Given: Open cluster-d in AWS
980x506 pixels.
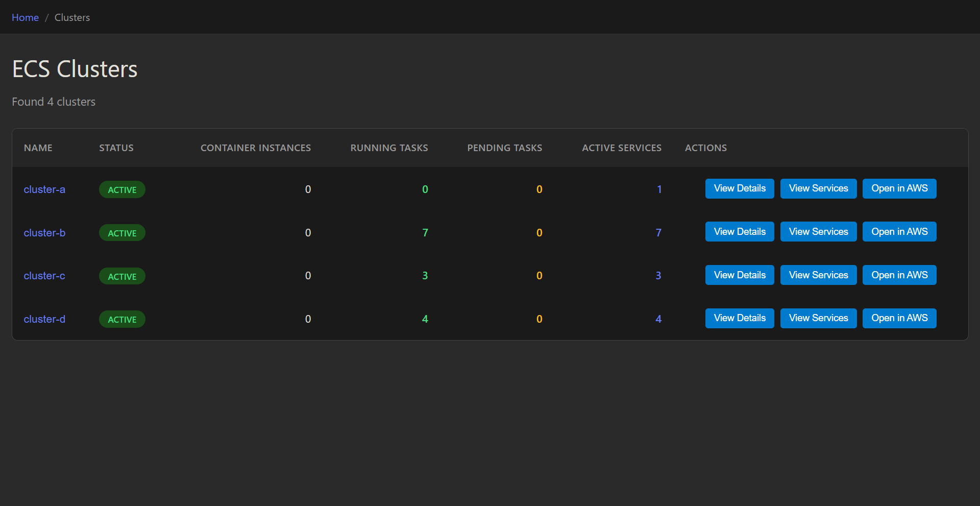Looking at the screenshot, I should [x=899, y=318].
